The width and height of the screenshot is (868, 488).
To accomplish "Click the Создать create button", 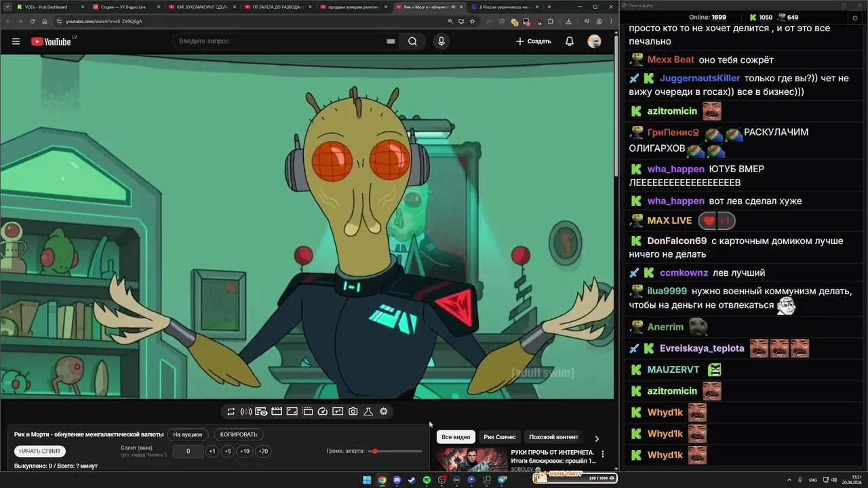I will tap(533, 41).
